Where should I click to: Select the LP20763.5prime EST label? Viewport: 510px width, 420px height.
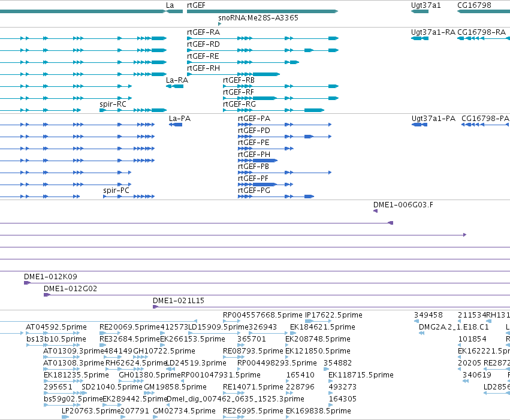pyautogui.click(x=91, y=411)
